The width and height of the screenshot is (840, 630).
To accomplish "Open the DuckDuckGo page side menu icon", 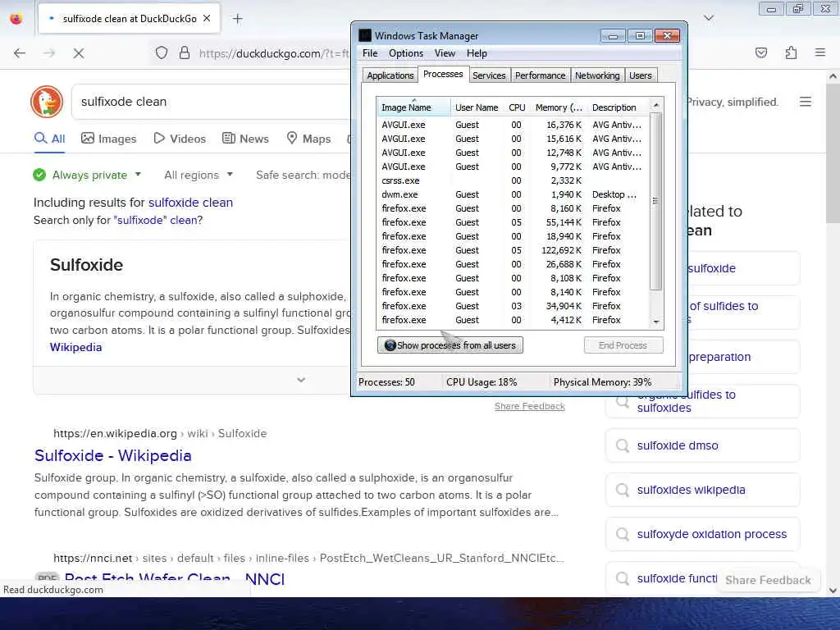I will tap(806, 101).
